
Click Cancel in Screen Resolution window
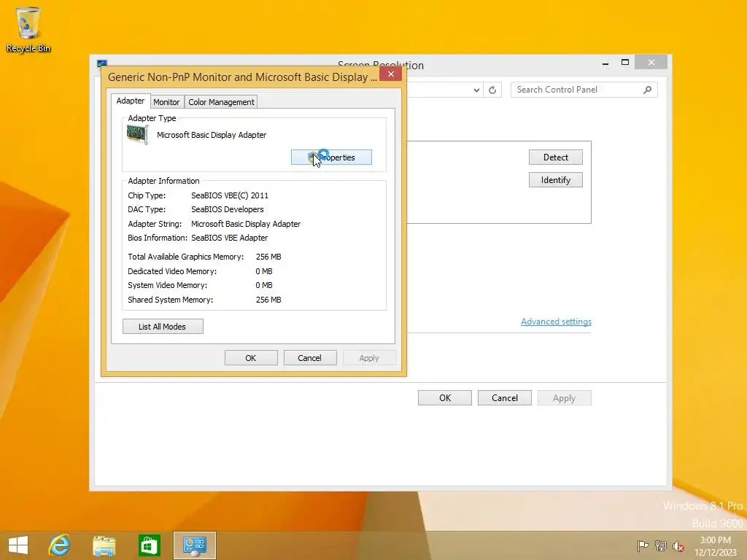(505, 397)
